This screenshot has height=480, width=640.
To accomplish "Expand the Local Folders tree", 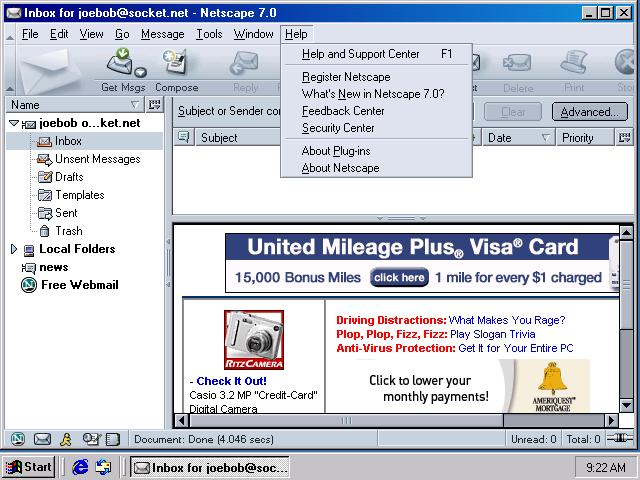I will click(x=14, y=249).
